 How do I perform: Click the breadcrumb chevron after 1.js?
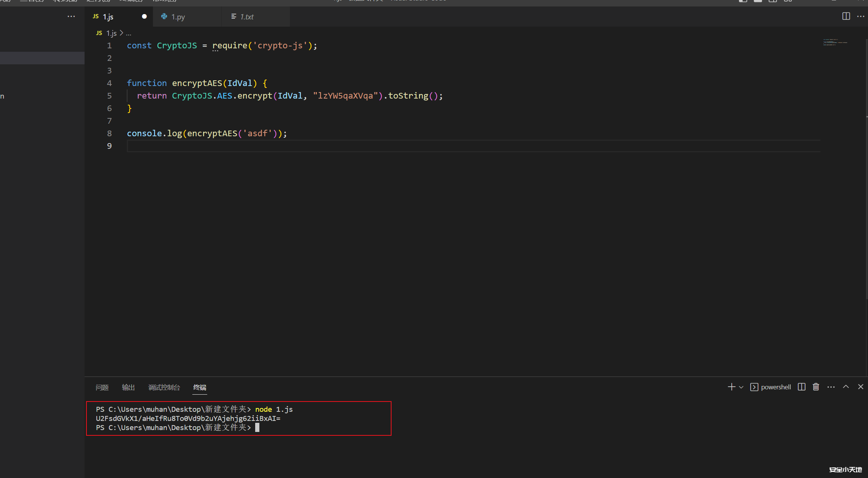pos(121,33)
